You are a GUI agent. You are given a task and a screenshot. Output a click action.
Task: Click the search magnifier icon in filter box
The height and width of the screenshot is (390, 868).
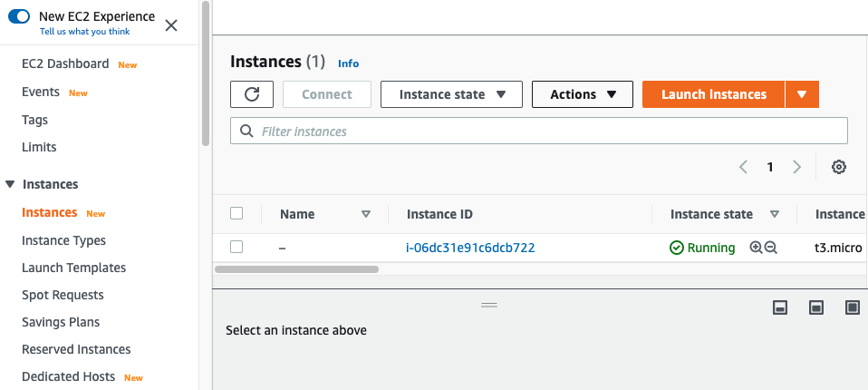(x=246, y=131)
